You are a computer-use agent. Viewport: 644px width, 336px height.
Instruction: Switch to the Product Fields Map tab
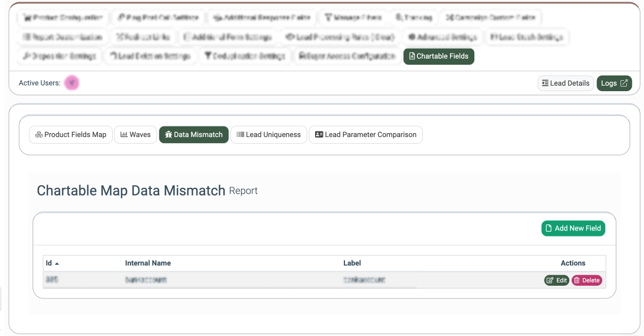(71, 135)
